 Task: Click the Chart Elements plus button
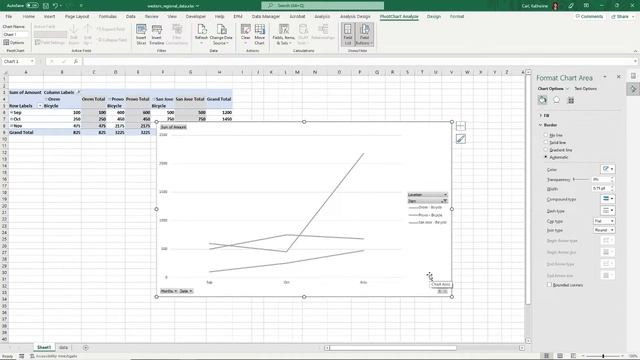point(460,126)
